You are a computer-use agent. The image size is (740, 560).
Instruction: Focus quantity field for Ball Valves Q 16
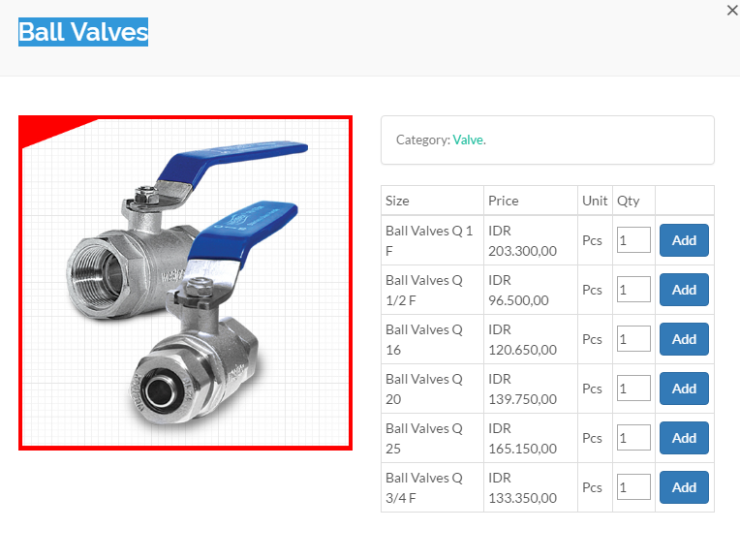tap(633, 338)
